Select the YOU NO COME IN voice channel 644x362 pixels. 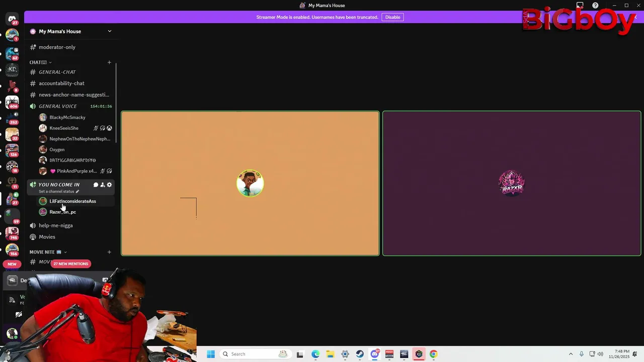(x=59, y=185)
